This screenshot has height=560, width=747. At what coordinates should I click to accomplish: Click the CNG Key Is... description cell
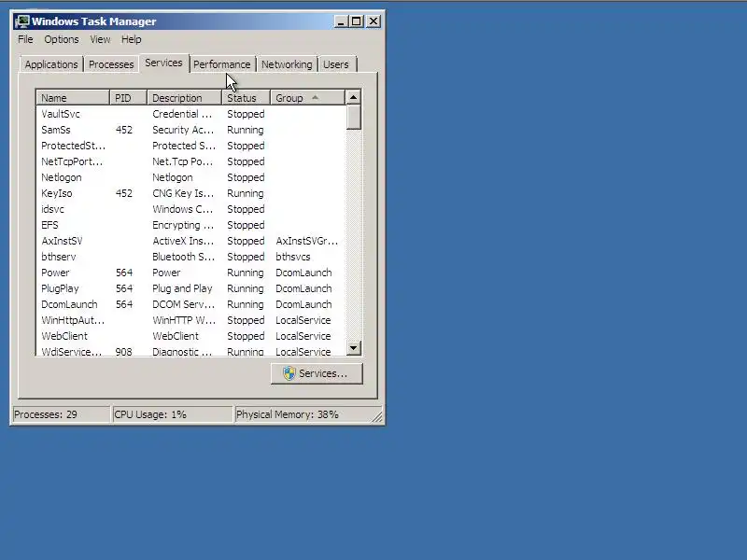pyautogui.click(x=183, y=193)
